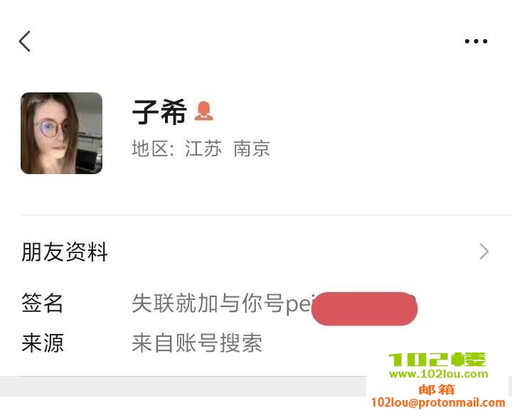Viewport: 512px width, 420px height.
Task: Tap the 来源 label
Action: pyautogui.click(x=43, y=343)
